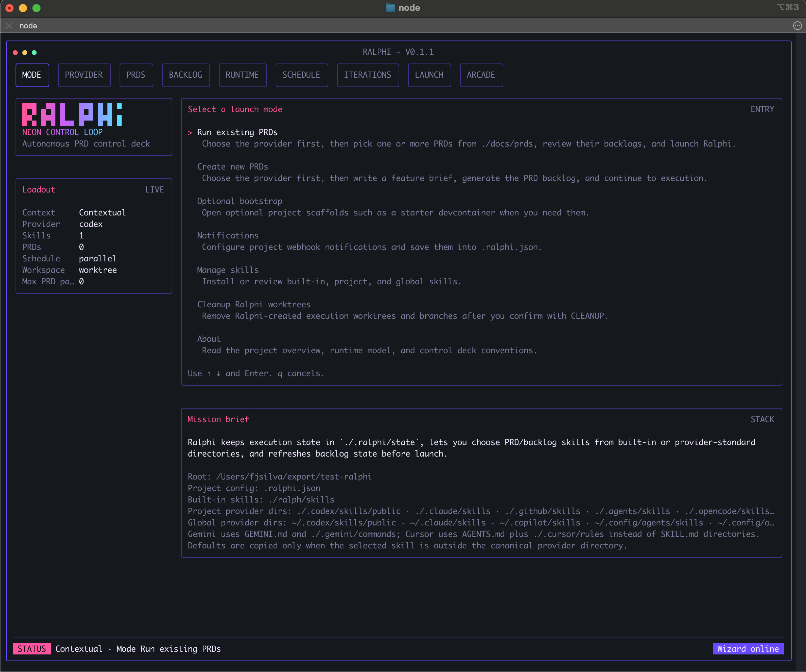Click the Wizard online indicator
The image size is (806, 672).
tap(748, 649)
